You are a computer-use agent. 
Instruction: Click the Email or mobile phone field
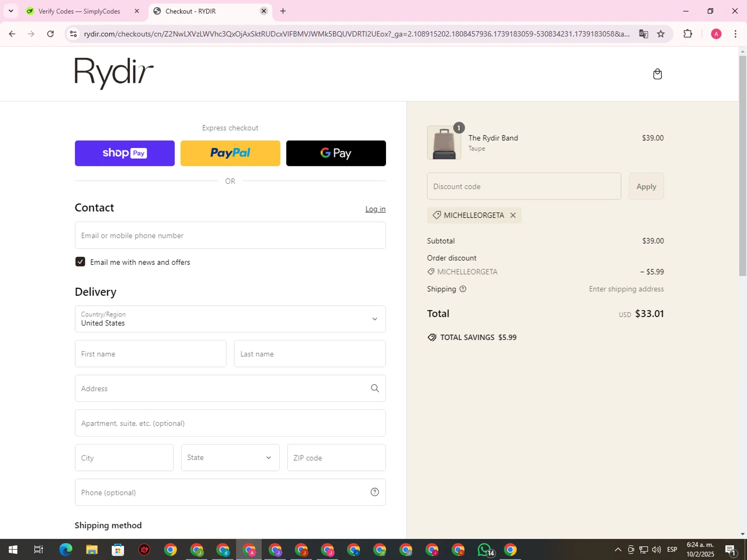230,235
